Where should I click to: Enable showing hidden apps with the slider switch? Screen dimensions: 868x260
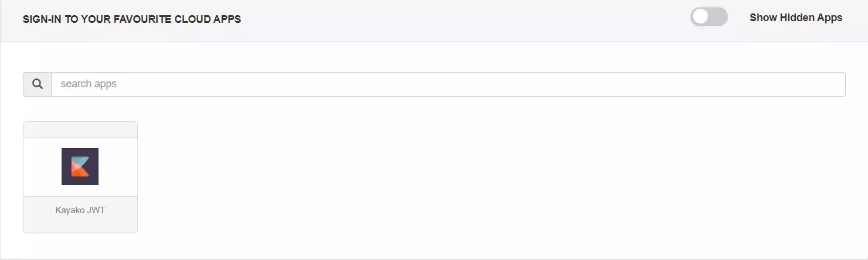pos(709,17)
